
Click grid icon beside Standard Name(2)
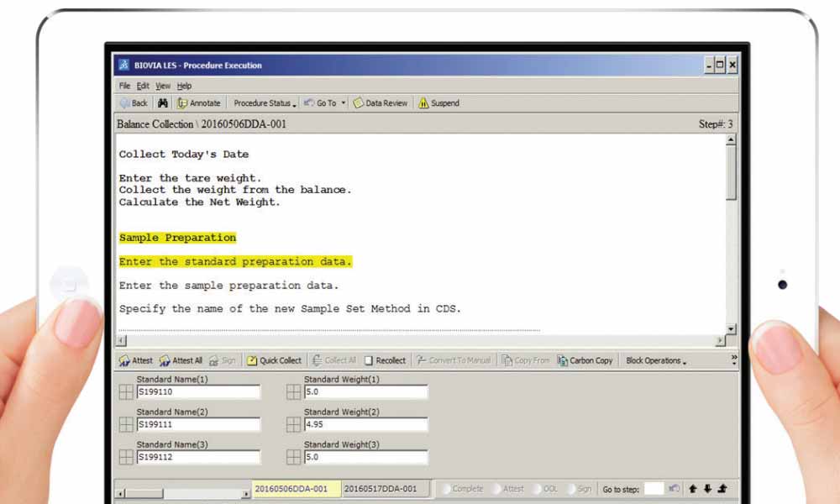coord(126,425)
